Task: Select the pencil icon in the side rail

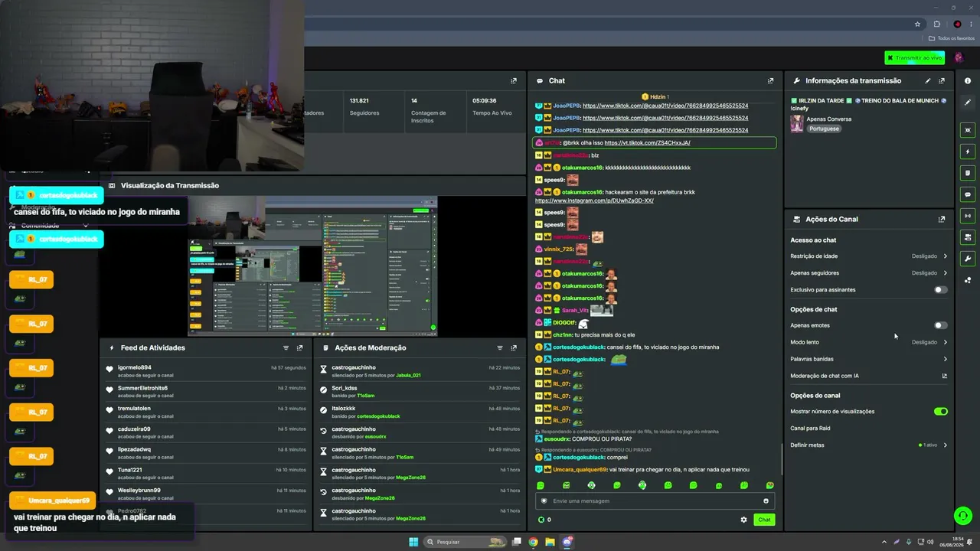Action: 968,103
